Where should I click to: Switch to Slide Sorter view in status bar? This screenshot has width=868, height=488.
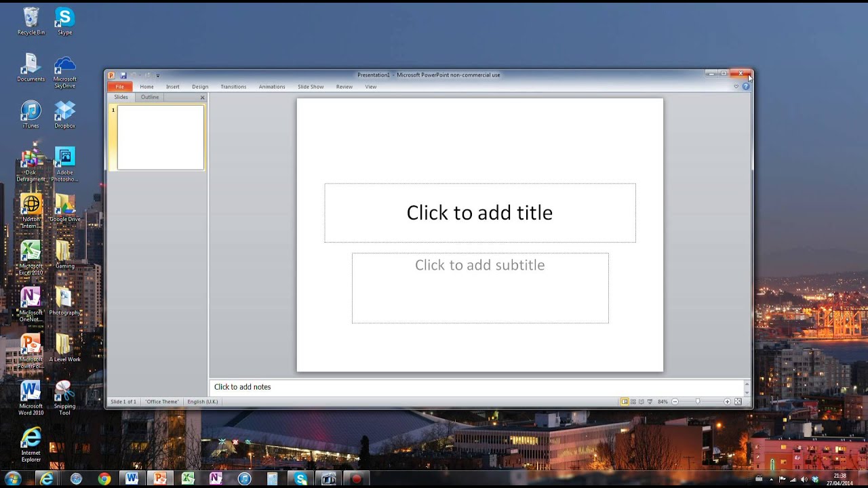click(x=633, y=402)
